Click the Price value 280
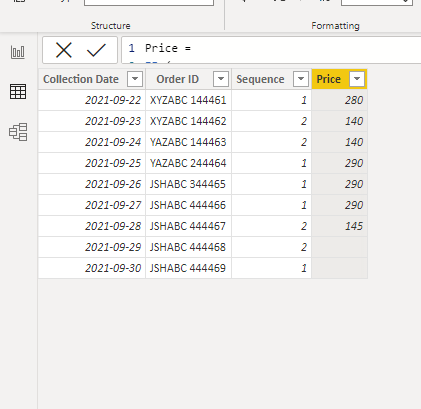 coord(339,100)
